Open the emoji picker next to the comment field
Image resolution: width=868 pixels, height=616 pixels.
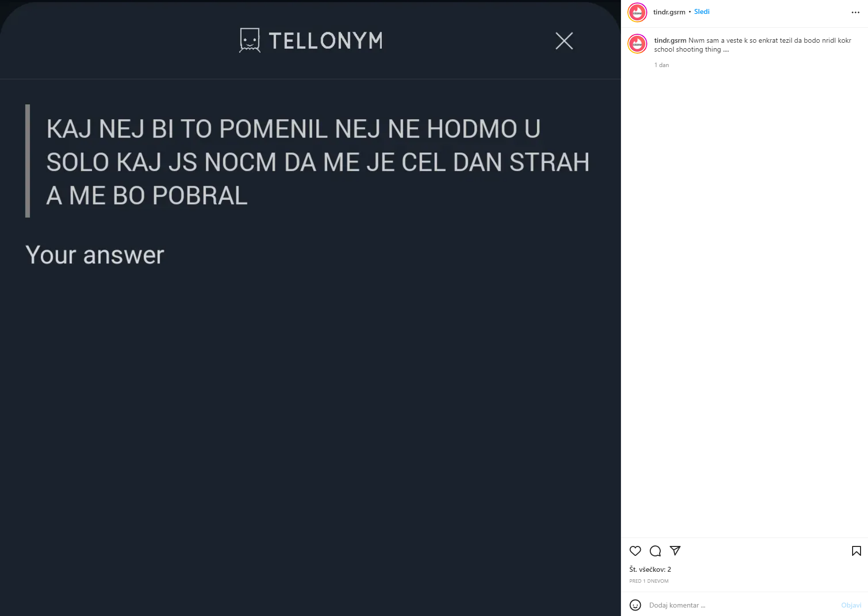(636, 605)
